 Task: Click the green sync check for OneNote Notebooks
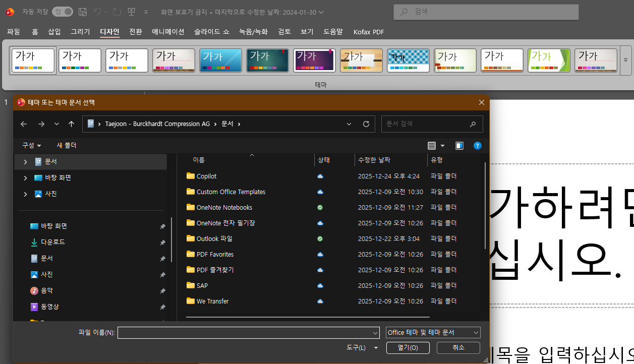coord(320,207)
